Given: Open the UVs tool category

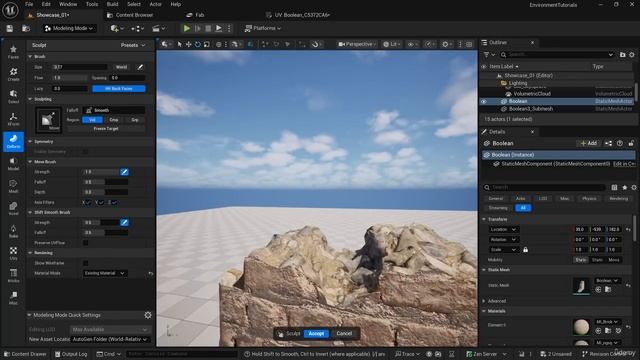Looking at the screenshot, I should click(x=13, y=253).
